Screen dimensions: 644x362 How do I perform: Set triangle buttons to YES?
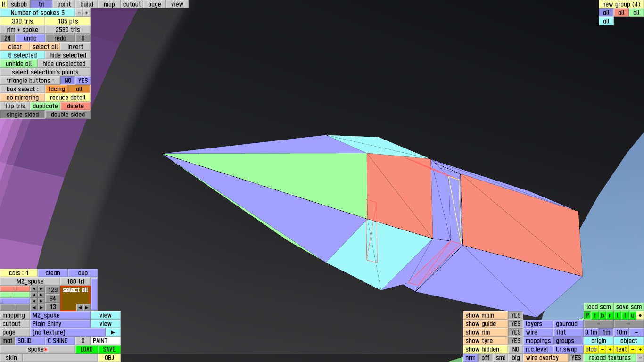83,81
